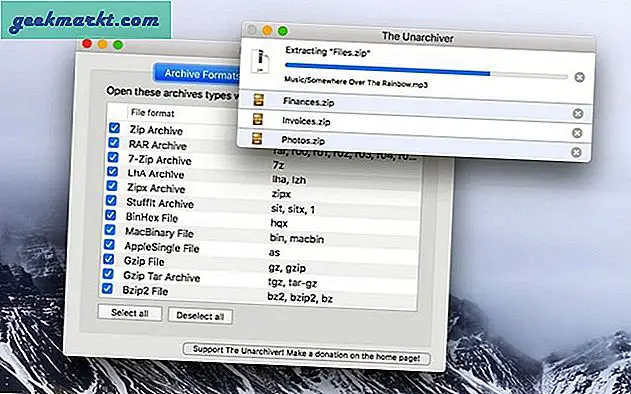Viewport: 631px width, 394px height.
Task: Disable the Zipx Archive checkbox
Action: (x=112, y=186)
